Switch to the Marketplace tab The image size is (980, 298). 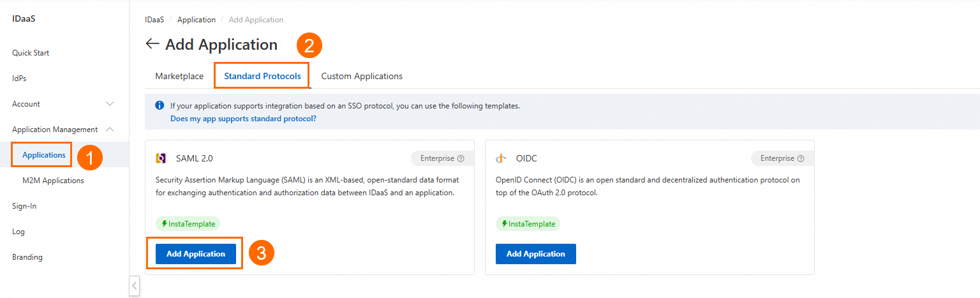tap(179, 76)
